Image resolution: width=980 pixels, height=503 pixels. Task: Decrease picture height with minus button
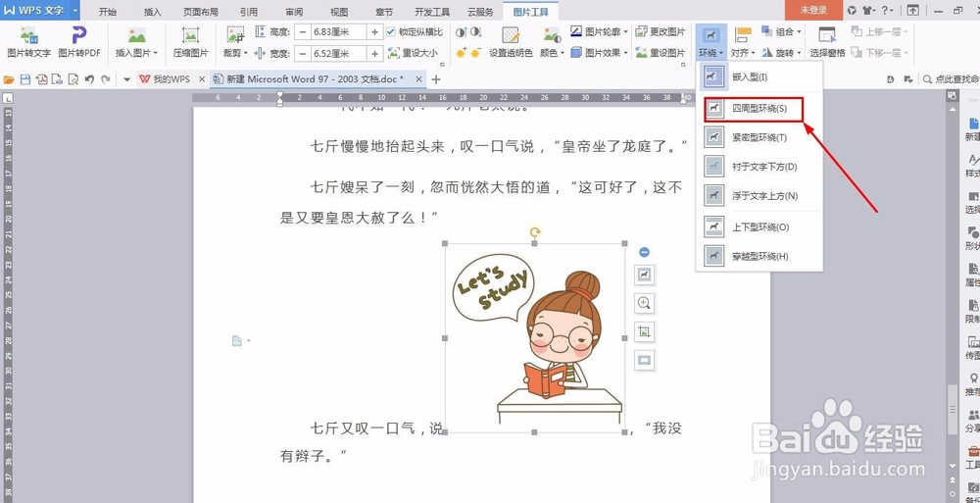pos(303,32)
